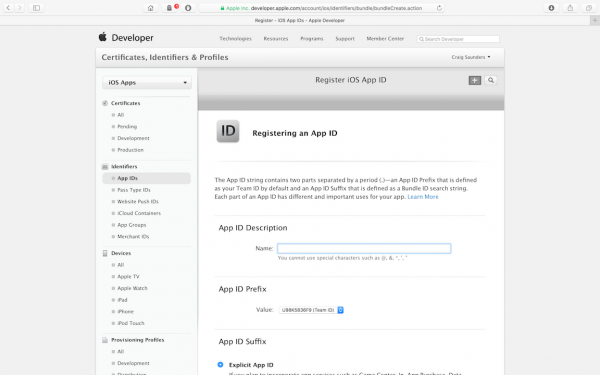Image resolution: width=600 pixels, height=375 pixels.
Task: Select Apple Watch devices
Action: coord(132,288)
